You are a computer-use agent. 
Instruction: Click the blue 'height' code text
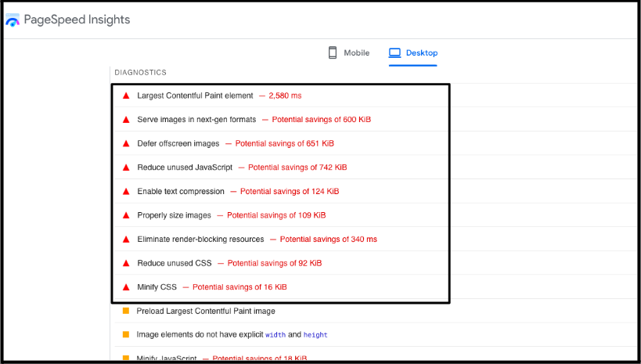tap(315, 335)
